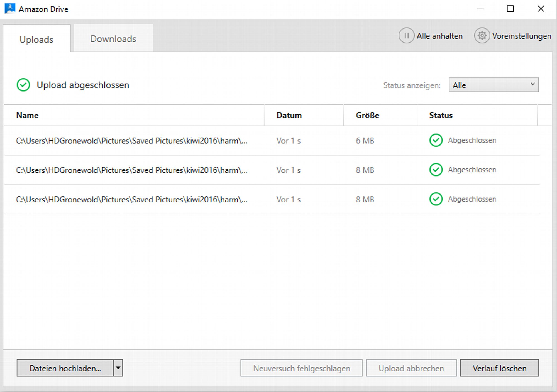Click the Neuversuch fehlgeschlagen button
This screenshot has width=557, height=392.
point(301,368)
